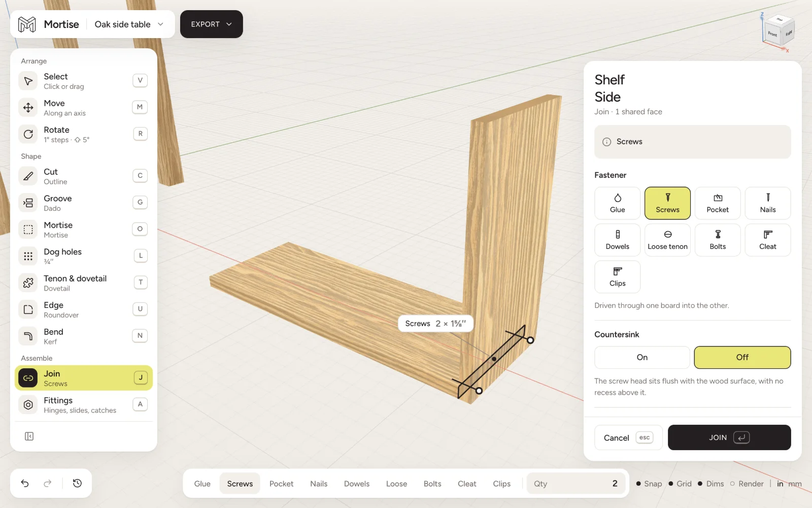Toggle the Snap option
The image size is (812, 508).
pos(649,484)
